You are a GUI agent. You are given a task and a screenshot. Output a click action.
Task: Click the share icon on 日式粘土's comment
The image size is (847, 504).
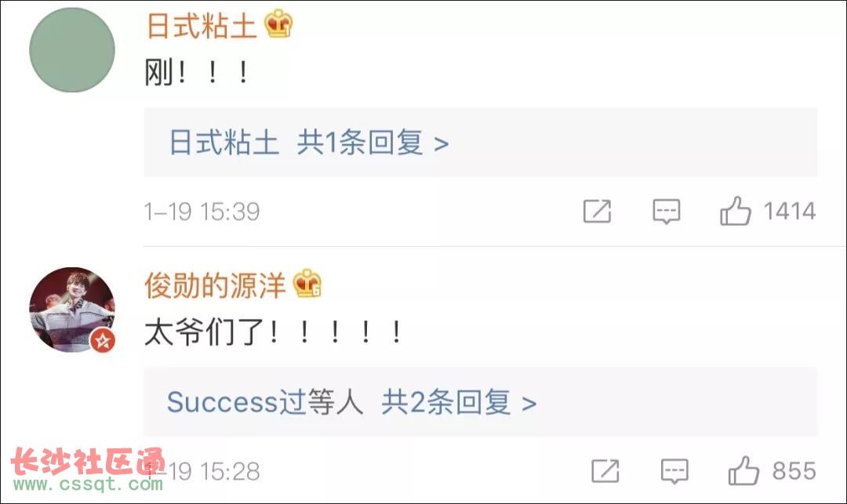597,211
